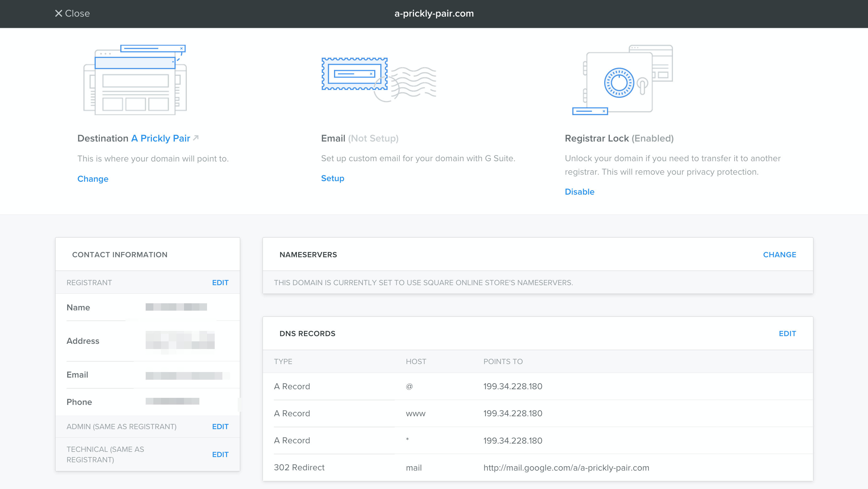Click the external link arrow beside A Prickly Pair

click(x=196, y=138)
